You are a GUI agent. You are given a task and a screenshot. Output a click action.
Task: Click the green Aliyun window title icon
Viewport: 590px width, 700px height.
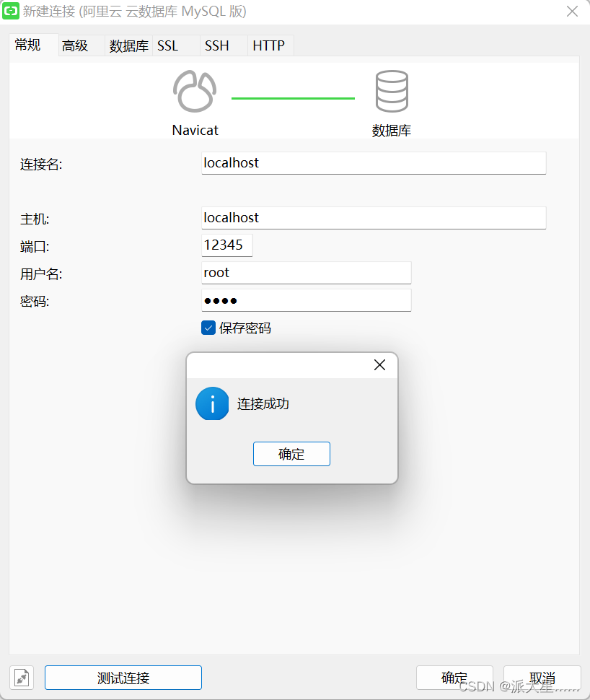tap(11, 11)
